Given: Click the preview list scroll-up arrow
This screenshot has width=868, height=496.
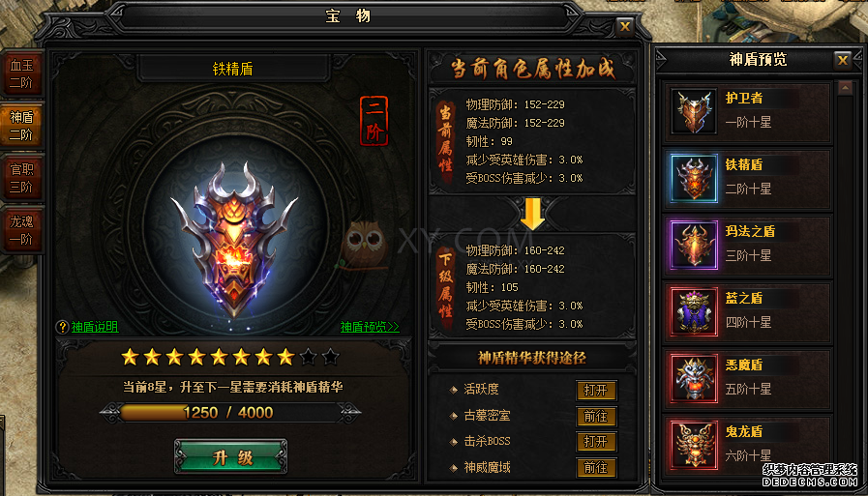Looking at the screenshot, I should [845, 88].
